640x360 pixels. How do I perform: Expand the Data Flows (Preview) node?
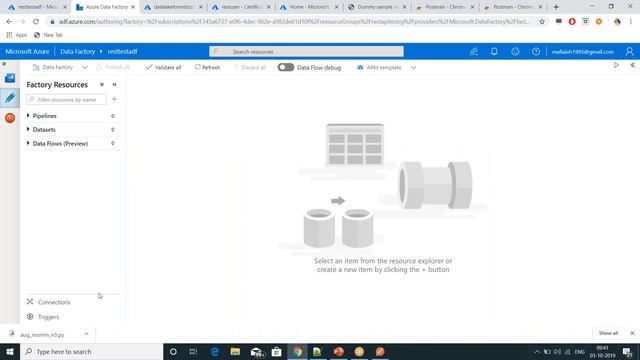28,143
